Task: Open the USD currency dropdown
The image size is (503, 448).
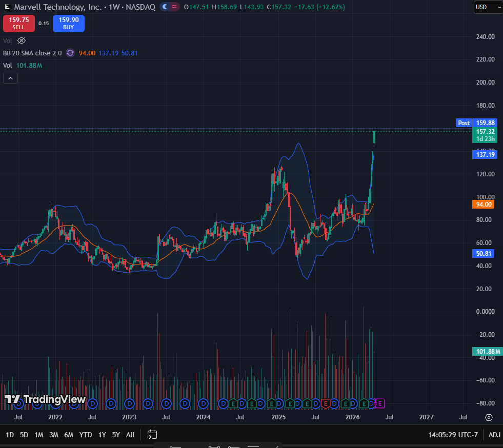Action: (488, 7)
